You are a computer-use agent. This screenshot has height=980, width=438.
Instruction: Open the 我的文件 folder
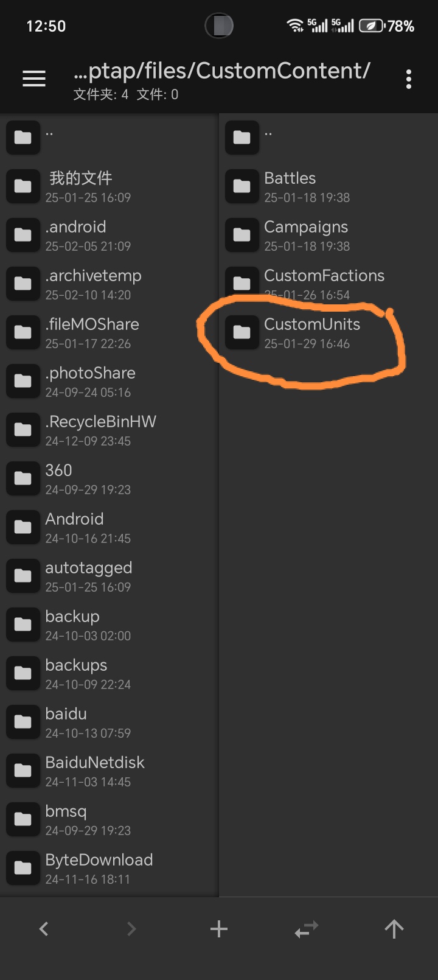(109, 186)
